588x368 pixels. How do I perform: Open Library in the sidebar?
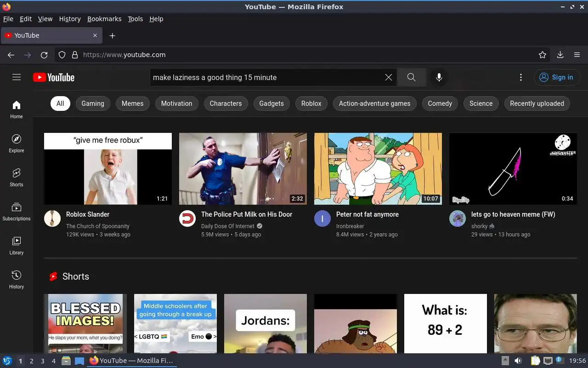pyautogui.click(x=17, y=246)
